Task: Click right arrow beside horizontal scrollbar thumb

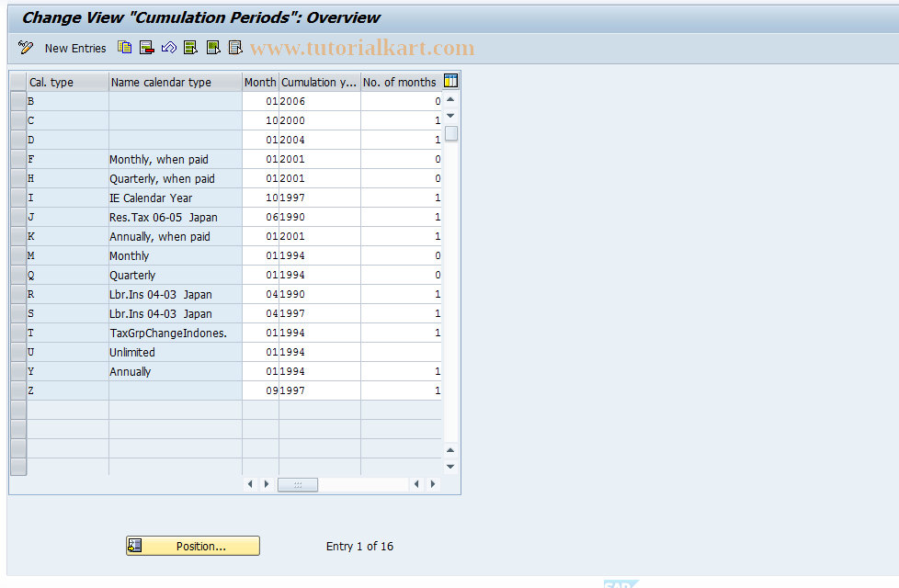Action: (266, 484)
